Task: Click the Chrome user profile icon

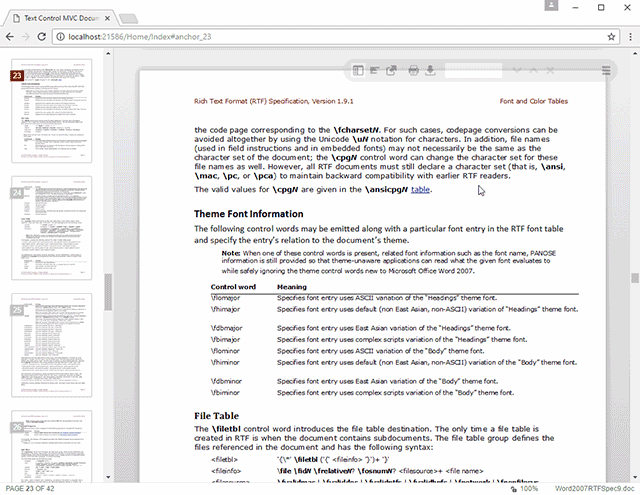Action: click(551, 5)
